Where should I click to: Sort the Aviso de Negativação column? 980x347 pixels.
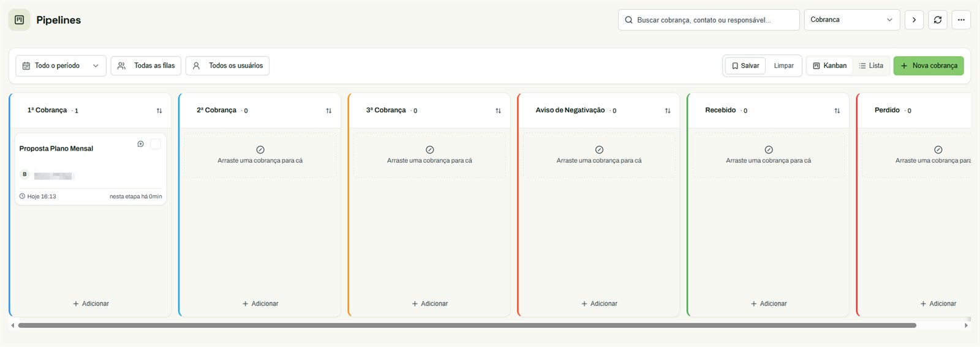(668, 111)
